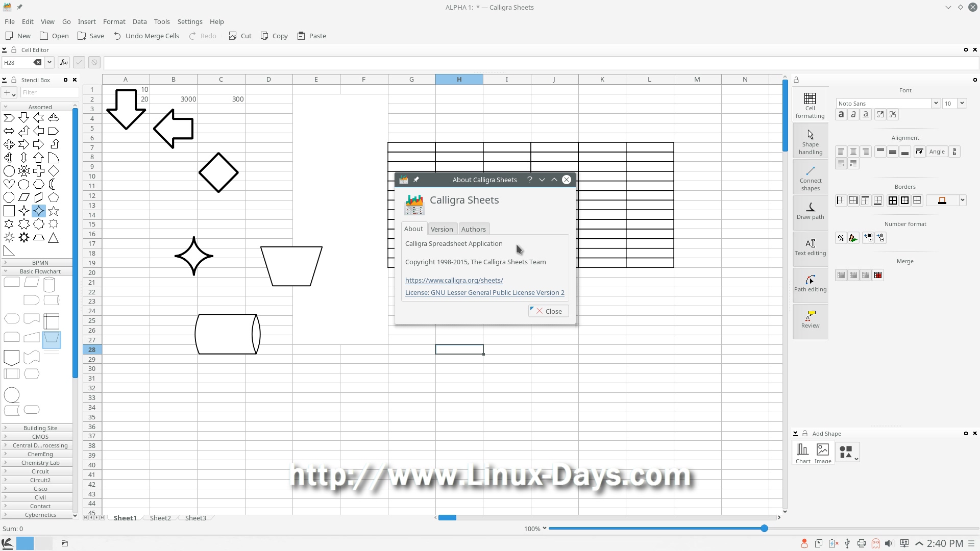Activate the Shape handling tool
Screen dimensions: 980x551
tap(810, 141)
